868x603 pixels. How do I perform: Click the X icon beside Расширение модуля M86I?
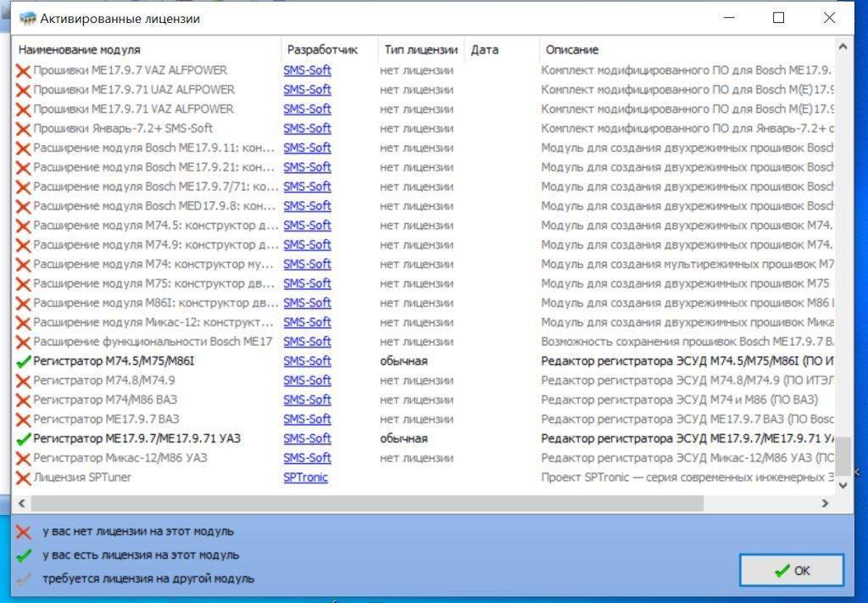point(23,304)
